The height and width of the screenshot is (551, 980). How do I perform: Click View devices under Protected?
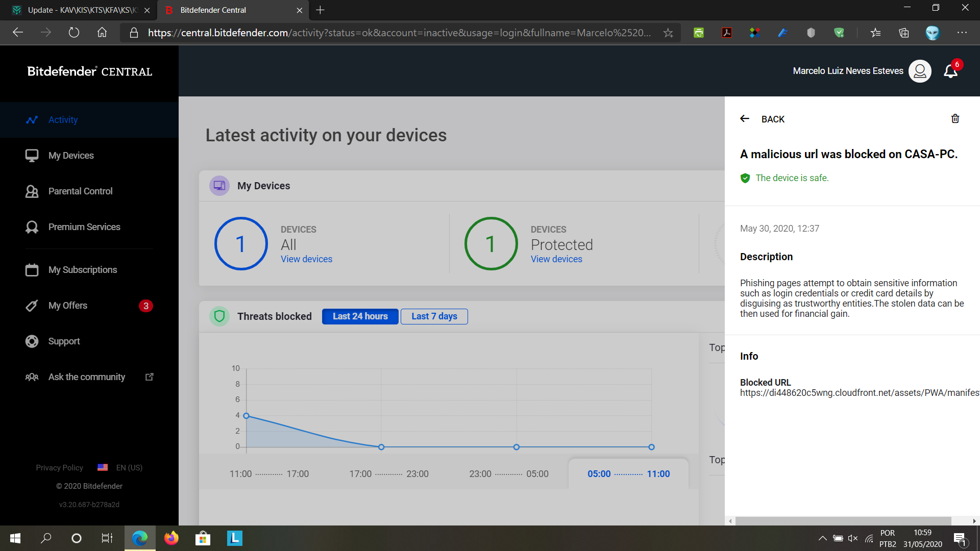(x=556, y=259)
